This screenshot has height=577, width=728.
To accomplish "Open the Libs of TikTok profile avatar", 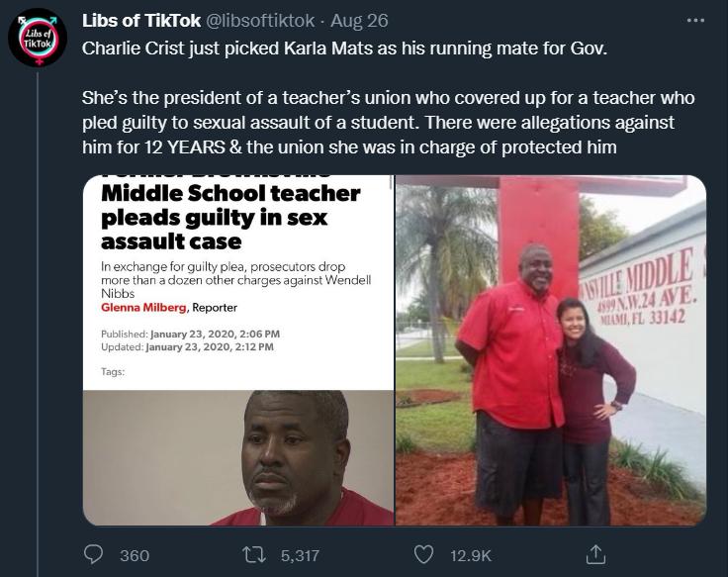I will pyautogui.click(x=38, y=38).
